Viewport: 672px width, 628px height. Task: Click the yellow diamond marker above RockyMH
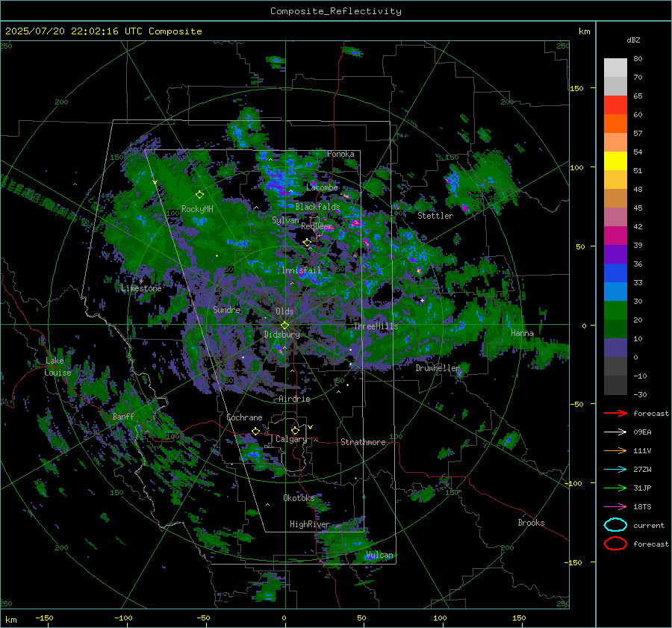click(x=199, y=195)
